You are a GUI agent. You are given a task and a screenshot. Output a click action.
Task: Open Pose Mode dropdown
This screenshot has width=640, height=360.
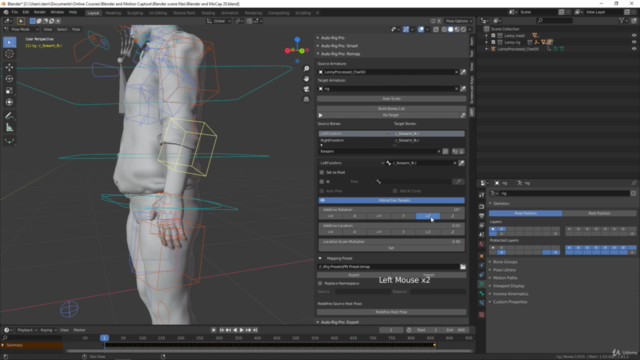(x=22, y=29)
